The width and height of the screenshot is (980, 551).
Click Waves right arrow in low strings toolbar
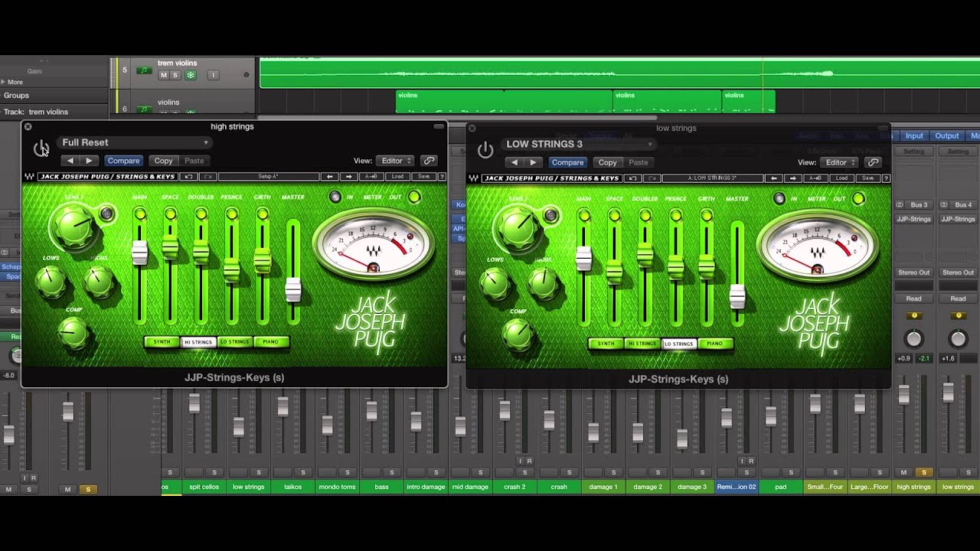pos(792,178)
